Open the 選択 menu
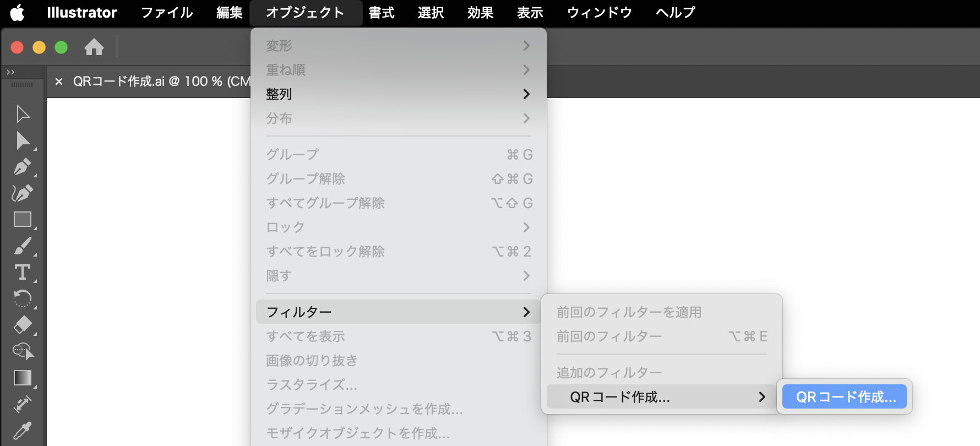 [431, 12]
